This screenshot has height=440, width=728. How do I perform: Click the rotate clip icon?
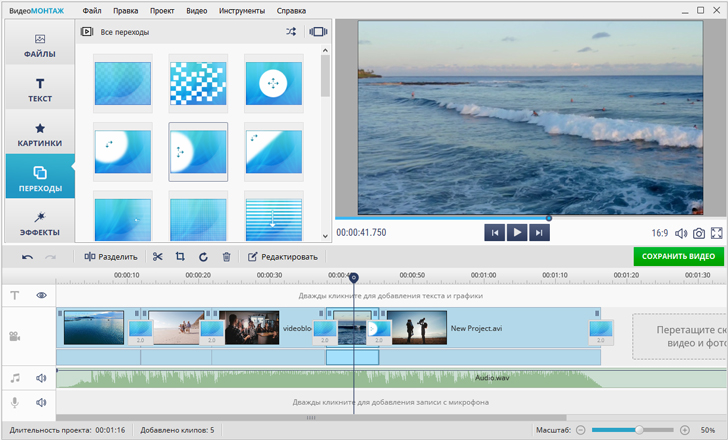coord(203,257)
